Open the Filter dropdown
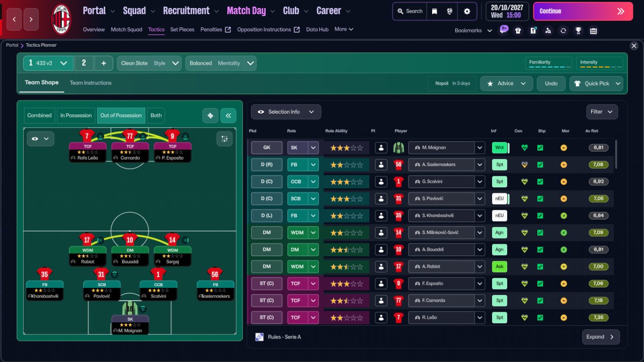644x362 pixels. (602, 112)
